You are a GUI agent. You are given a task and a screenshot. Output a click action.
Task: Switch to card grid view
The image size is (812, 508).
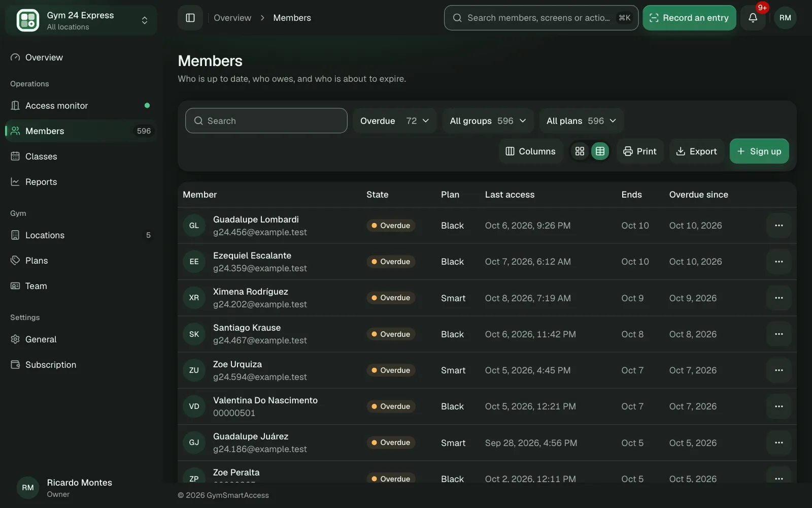point(580,151)
